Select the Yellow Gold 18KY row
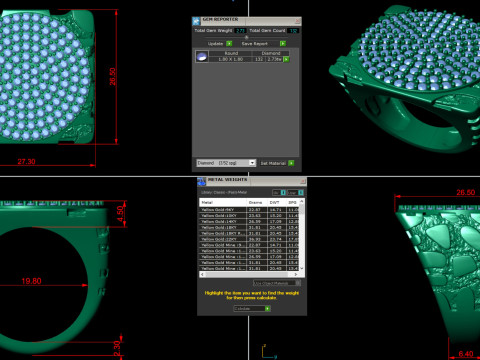The width and height of the screenshot is (480, 360). (249, 227)
